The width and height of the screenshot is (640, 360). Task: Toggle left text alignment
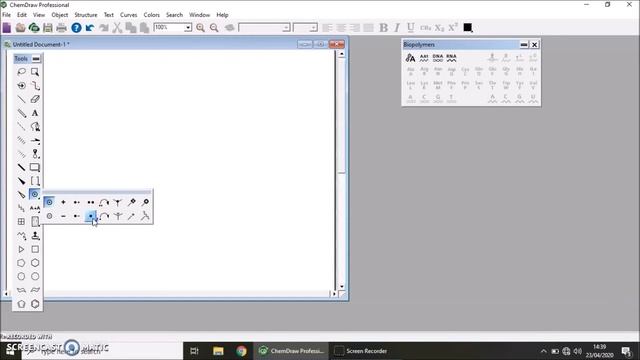[x=327, y=28]
